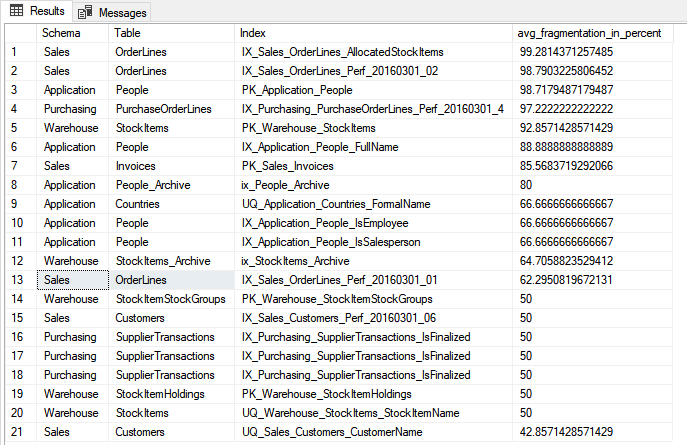
Task: Click IX_Sales_OrderLines_Perf_20160301_01 cell
Action: (x=373, y=280)
